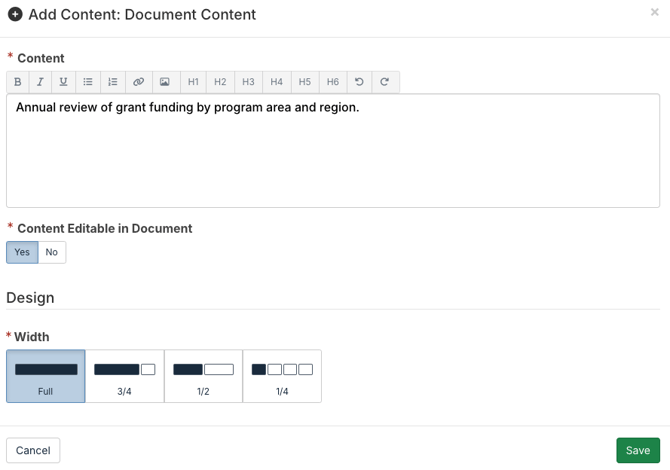Screen dimensions: 670x470
Task: Choose No for Content Editable in Document
Action: [52, 252]
